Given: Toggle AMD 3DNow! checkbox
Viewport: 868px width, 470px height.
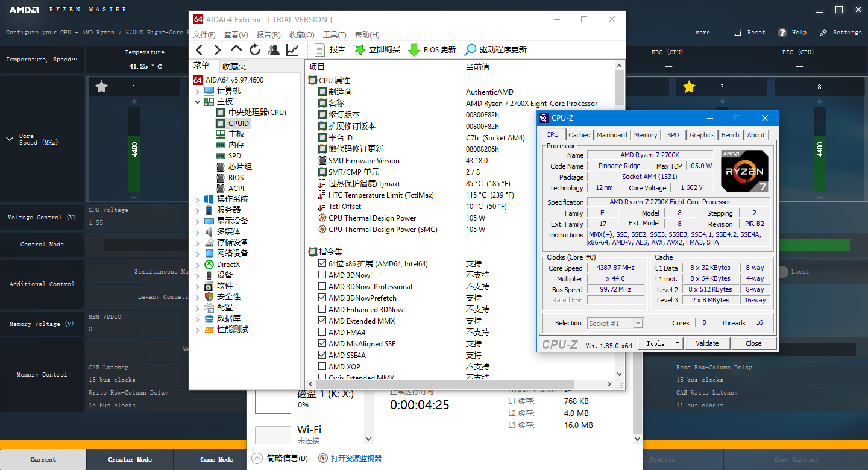Looking at the screenshot, I should [x=322, y=275].
